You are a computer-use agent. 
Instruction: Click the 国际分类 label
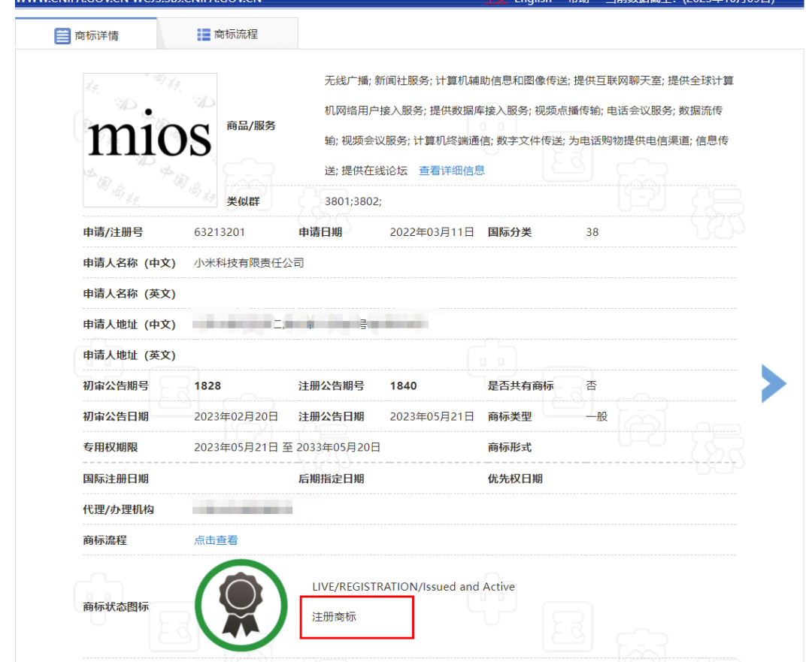coord(510,232)
